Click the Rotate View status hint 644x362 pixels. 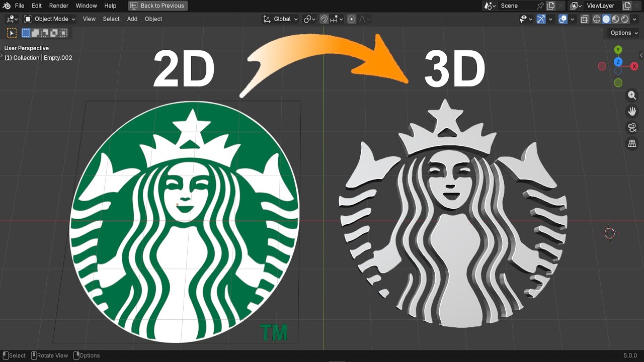[50, 355]
